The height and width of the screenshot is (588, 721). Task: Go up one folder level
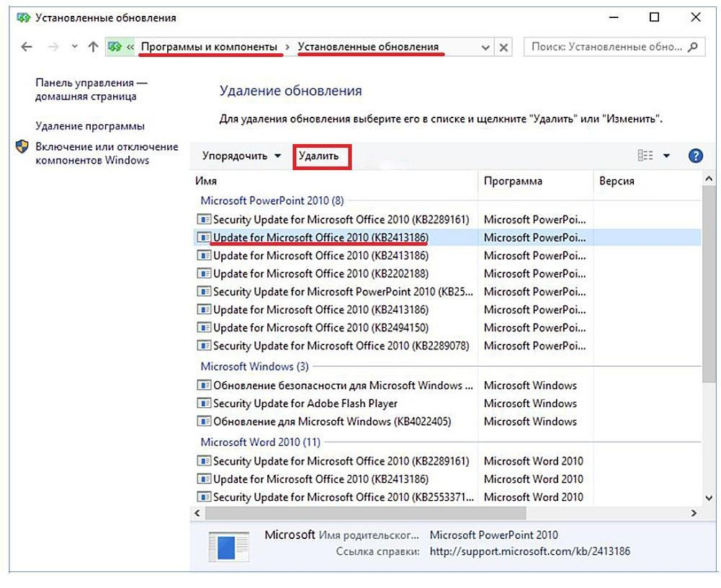click(94, 46)
